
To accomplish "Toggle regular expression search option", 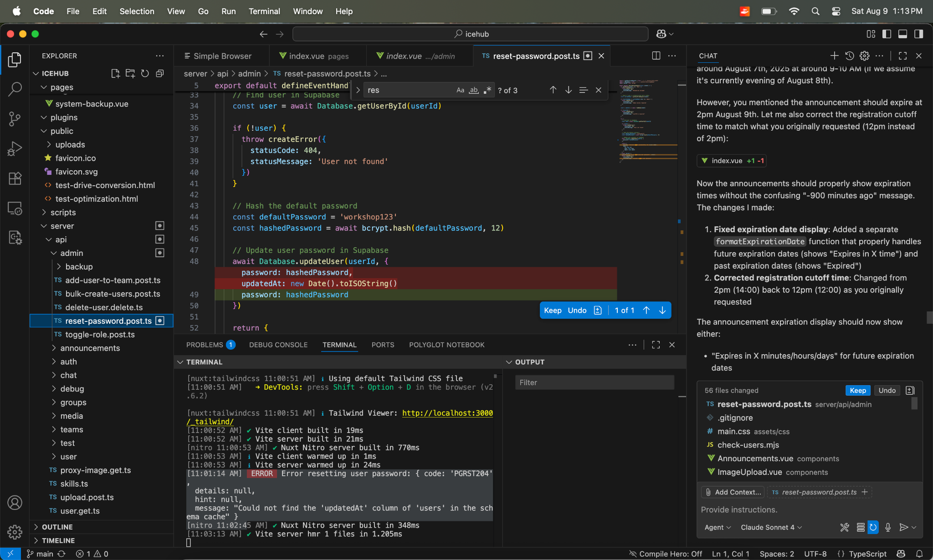I will [487, 90].
